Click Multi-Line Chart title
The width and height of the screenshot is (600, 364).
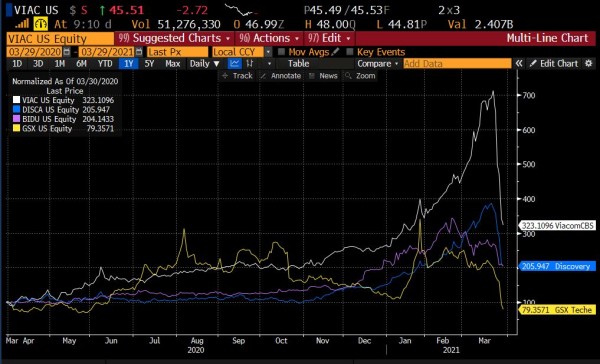coord(547,38)
